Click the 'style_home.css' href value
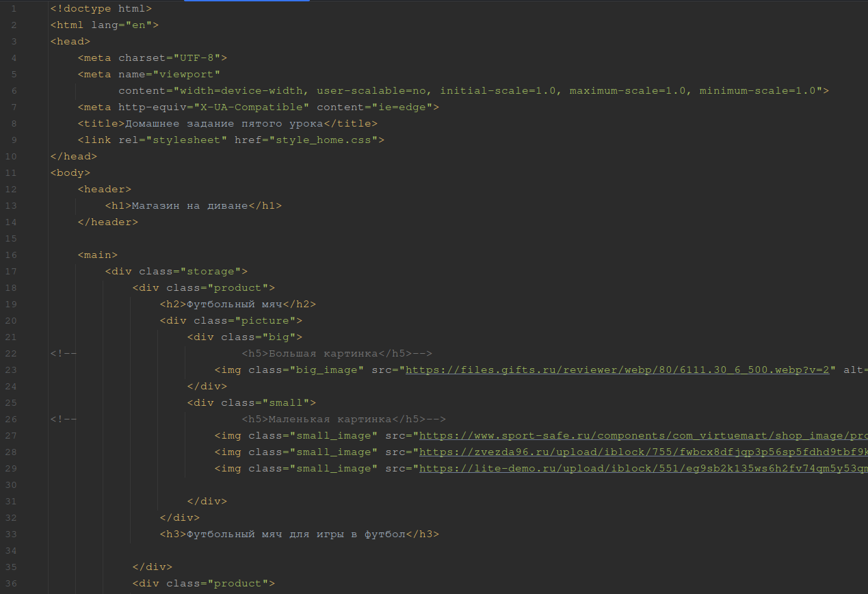This screenshot has width=868, height=594. (x=326, y=140)
